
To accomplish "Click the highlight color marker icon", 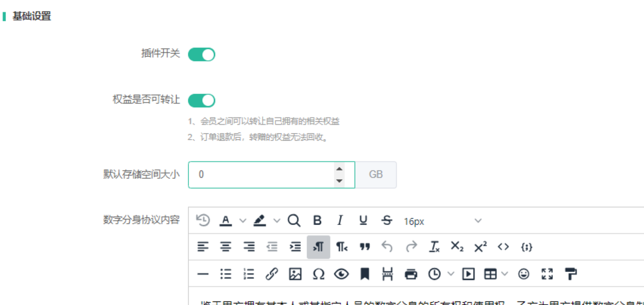I will (260, 221).
